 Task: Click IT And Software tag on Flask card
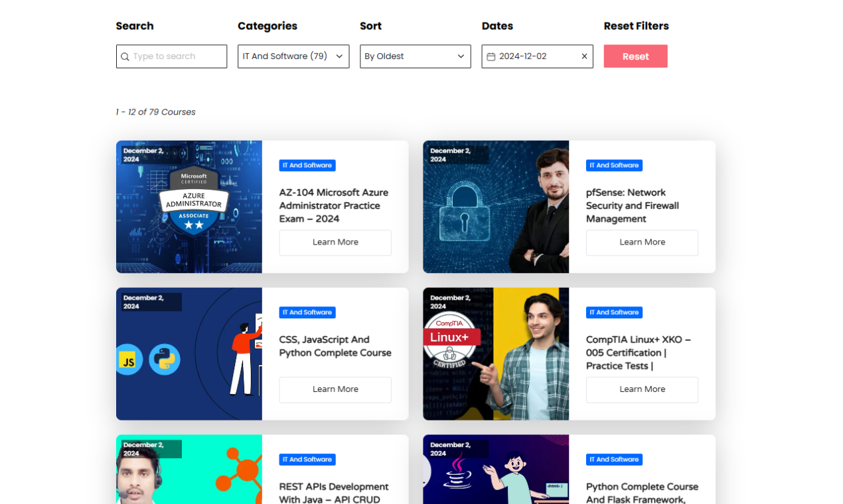614,460
